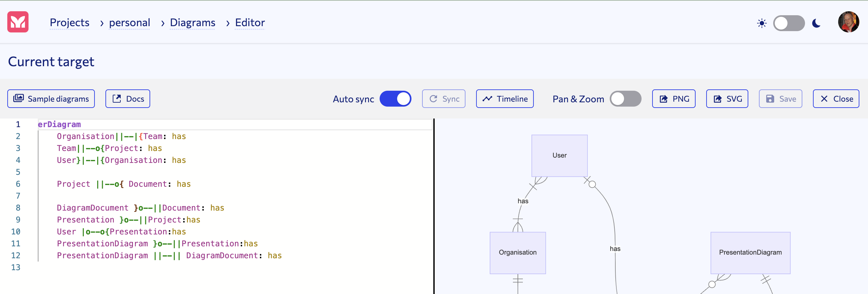This screenshot has height=294, width=868.
Task: Disable the Auto sync toggle
Action: [x=395, y=99]
